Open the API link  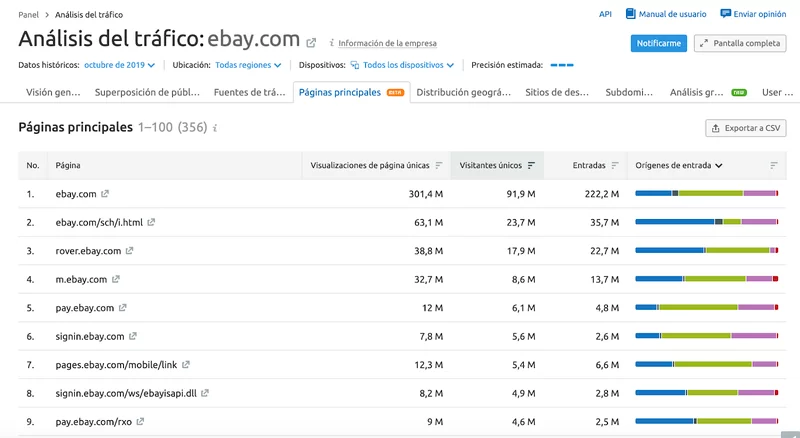pyautogui.click(x=605, y=14)
